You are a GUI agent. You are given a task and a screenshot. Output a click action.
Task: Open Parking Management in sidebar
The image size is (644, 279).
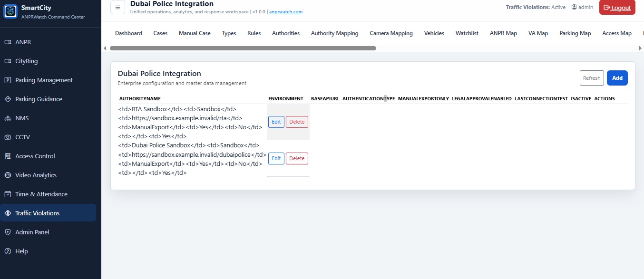tap(48, 80)
